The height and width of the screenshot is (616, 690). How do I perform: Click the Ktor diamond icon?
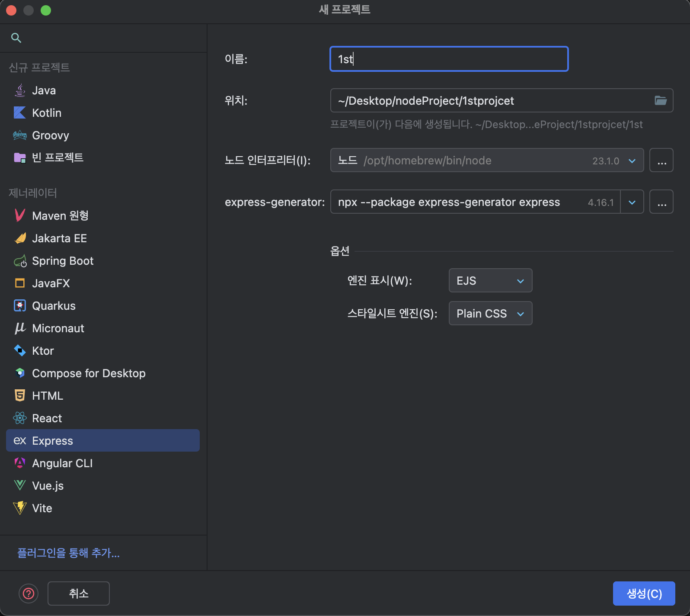(x=20, y=351)
